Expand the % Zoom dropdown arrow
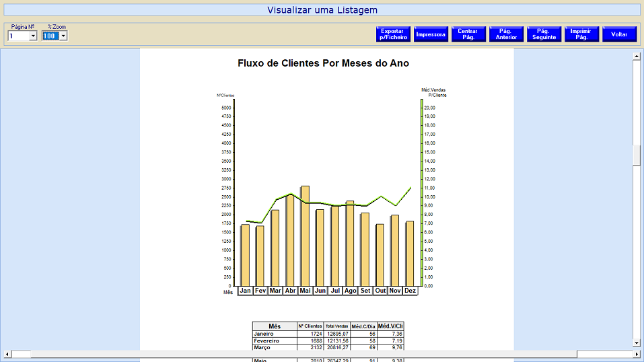Image resolution: width=644 pixels, height=362 pixels. (63, 36)
